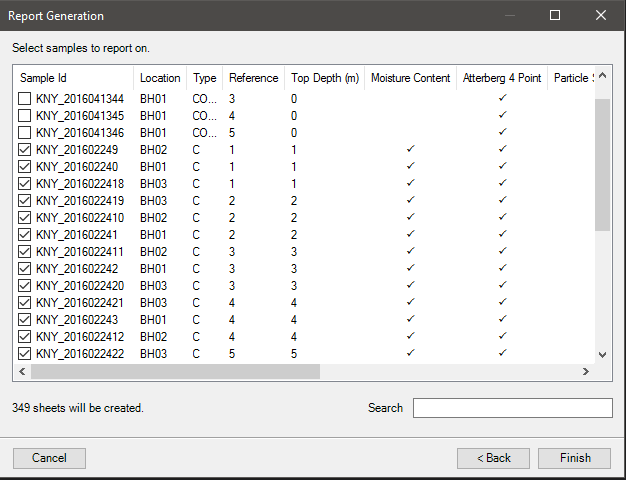Sort by Atterberg 4 Point column header
626x480 pixels.
tap(502, 78)
